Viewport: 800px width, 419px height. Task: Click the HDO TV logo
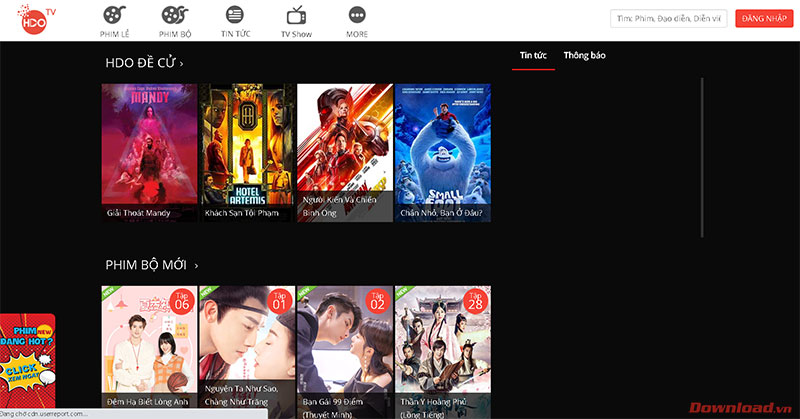tap(36, 19)
